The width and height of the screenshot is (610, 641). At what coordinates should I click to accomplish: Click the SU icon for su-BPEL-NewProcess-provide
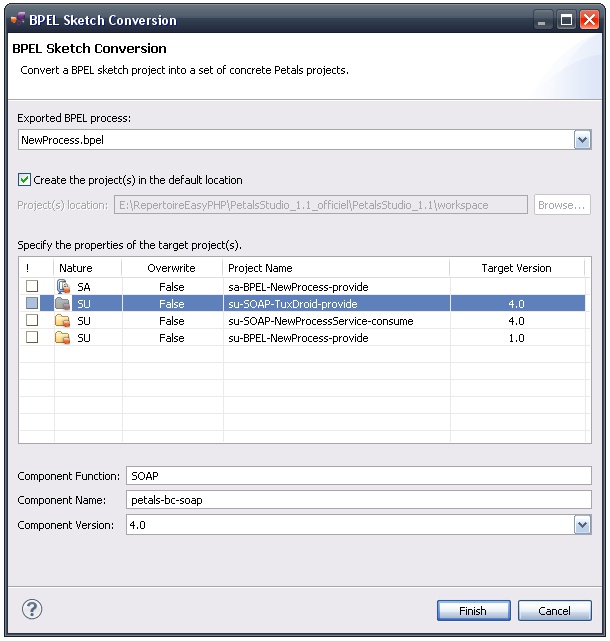pyautogui.click(x=64, y=338)
